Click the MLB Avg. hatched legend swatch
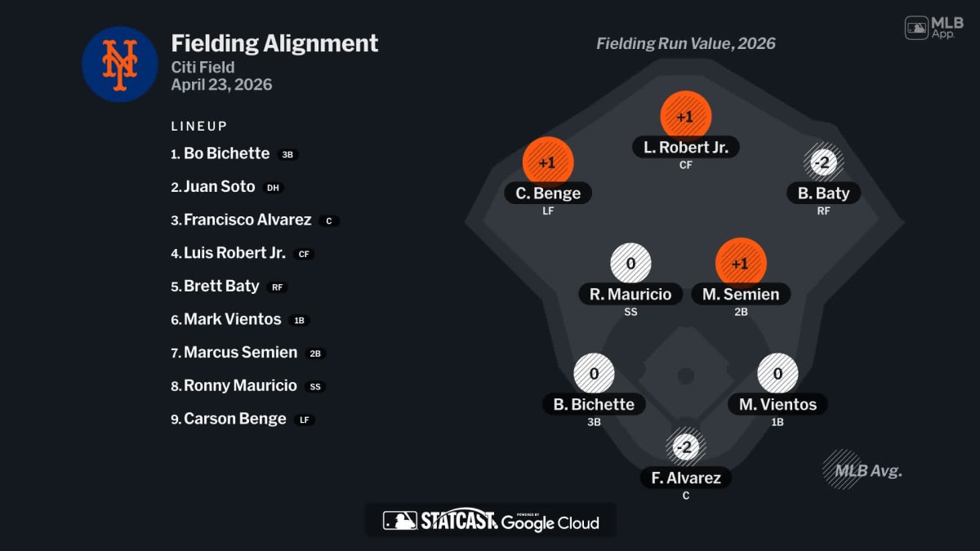This screenshot has width=980, height=551. point(842,469)
